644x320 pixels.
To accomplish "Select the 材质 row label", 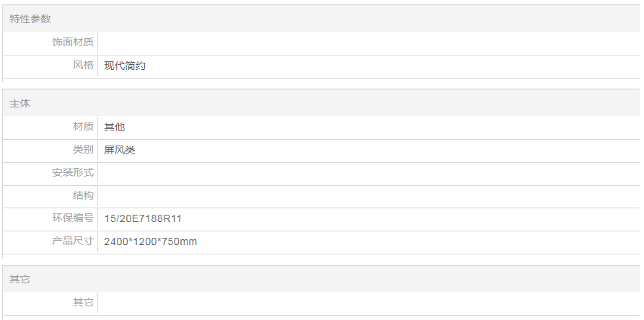I will point(83,127).
